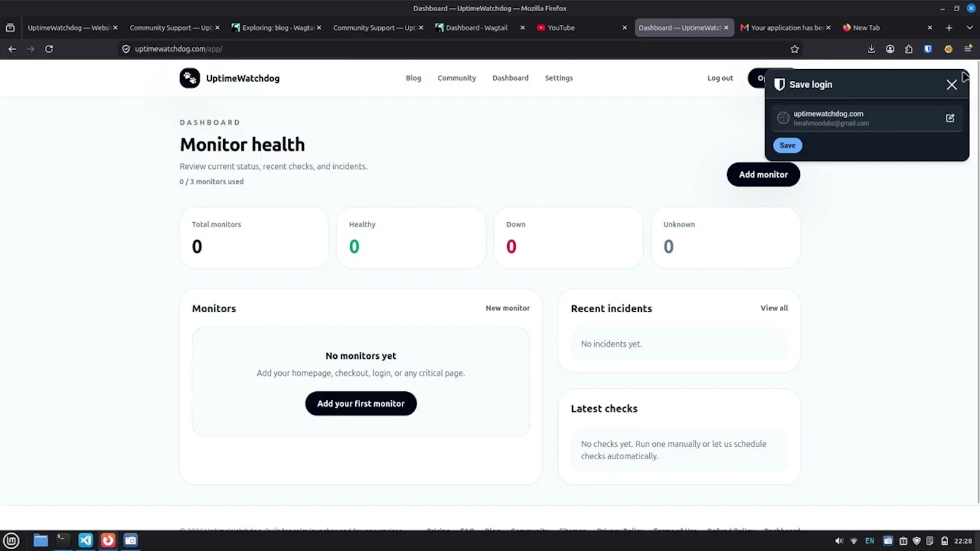Viewport: 980px width, 551px height.
Task: Open the Firefox downloads panel
Action: (x=871, y=49)
